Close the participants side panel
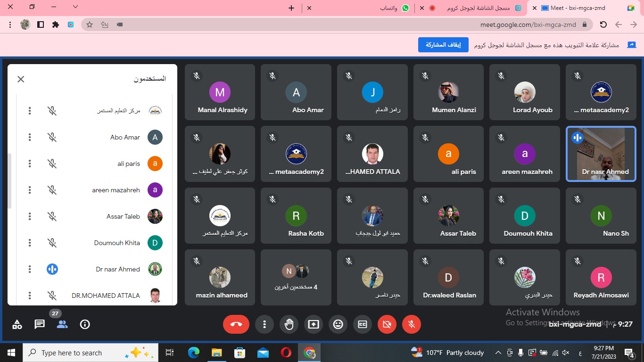Image resolution: width=644 pixels, height=362 pixels. pyautogui.click(x=21, y=79)
